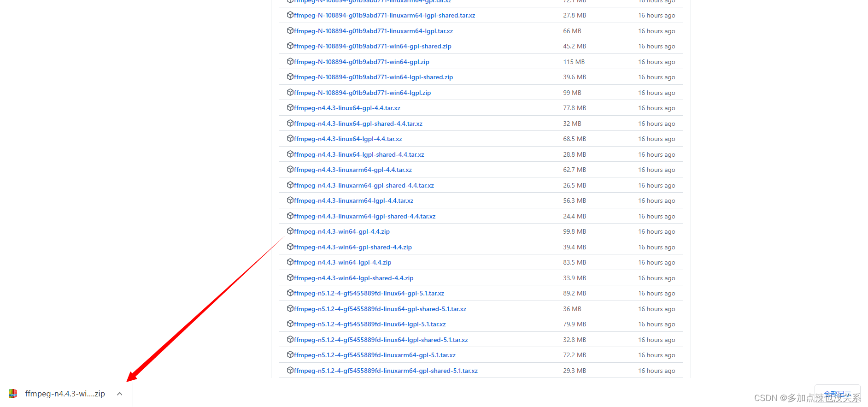Click package icon beside n5.1.2 linux64-lgpl-5.1.tar.xz
Viewport: 868px width, 407px height.
point(290,324)
